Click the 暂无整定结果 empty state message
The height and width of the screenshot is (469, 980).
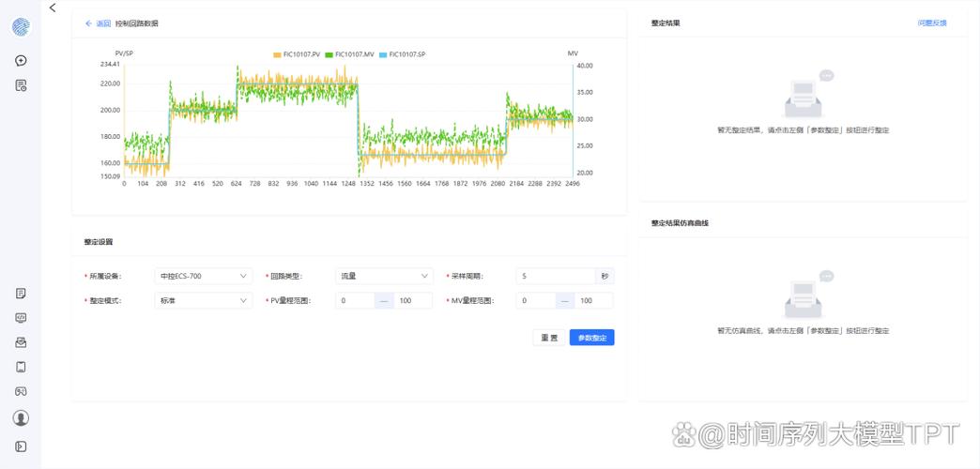click(x=804, y=130)
